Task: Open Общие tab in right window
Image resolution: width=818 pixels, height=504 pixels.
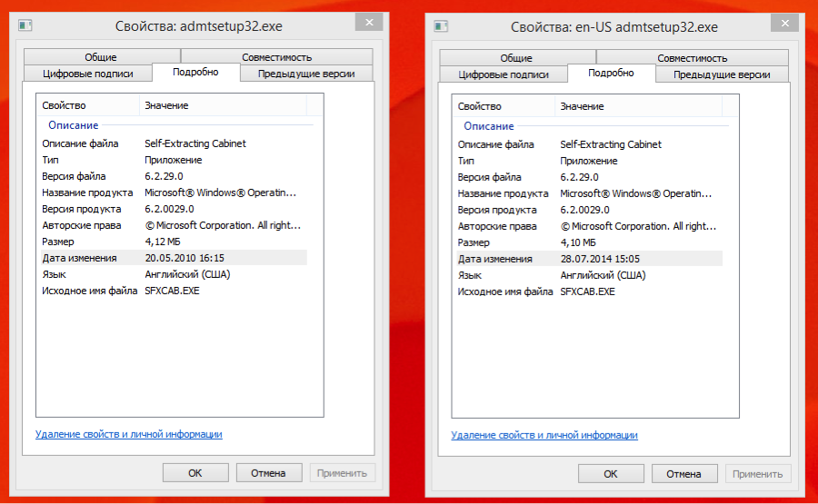Action: pos(516,57)
